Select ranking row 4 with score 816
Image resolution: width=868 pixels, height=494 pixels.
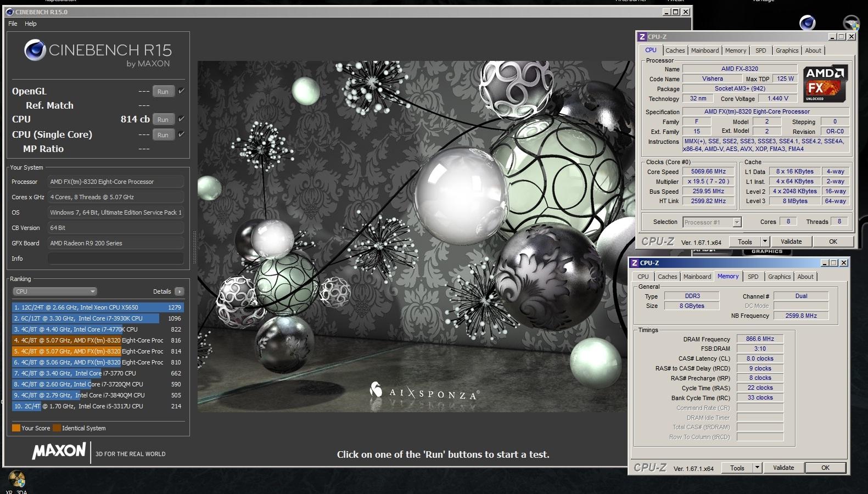[x=98, y=340]
